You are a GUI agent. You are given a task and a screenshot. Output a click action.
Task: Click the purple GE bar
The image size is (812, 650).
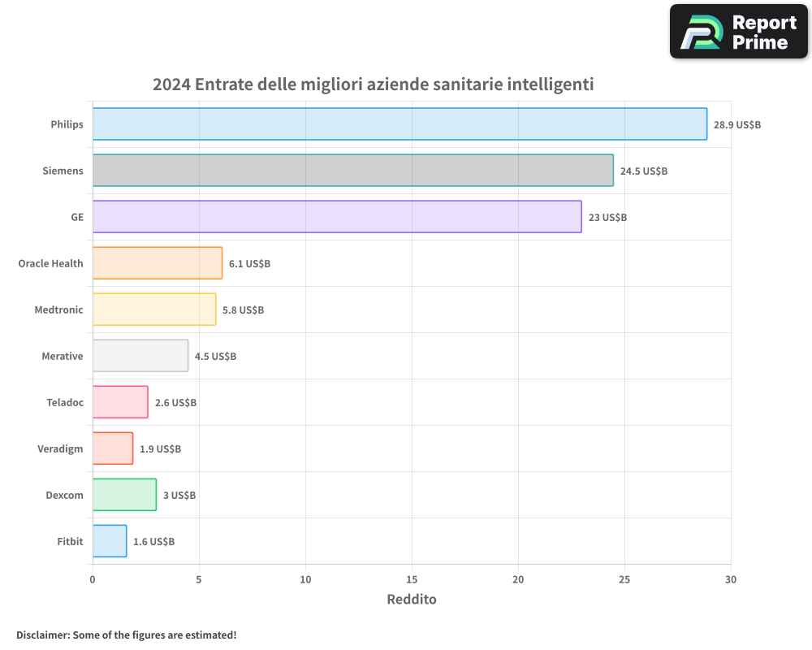337,217
